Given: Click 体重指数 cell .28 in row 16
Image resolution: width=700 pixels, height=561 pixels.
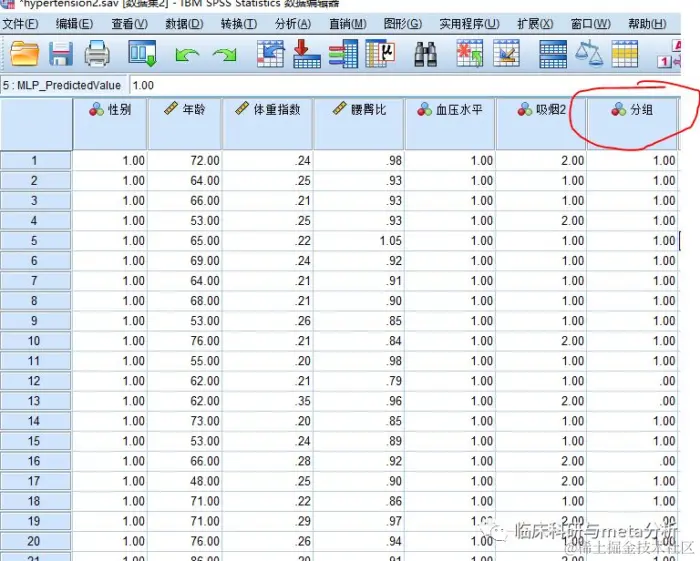Looking at the screenshot, I should 267,461.
